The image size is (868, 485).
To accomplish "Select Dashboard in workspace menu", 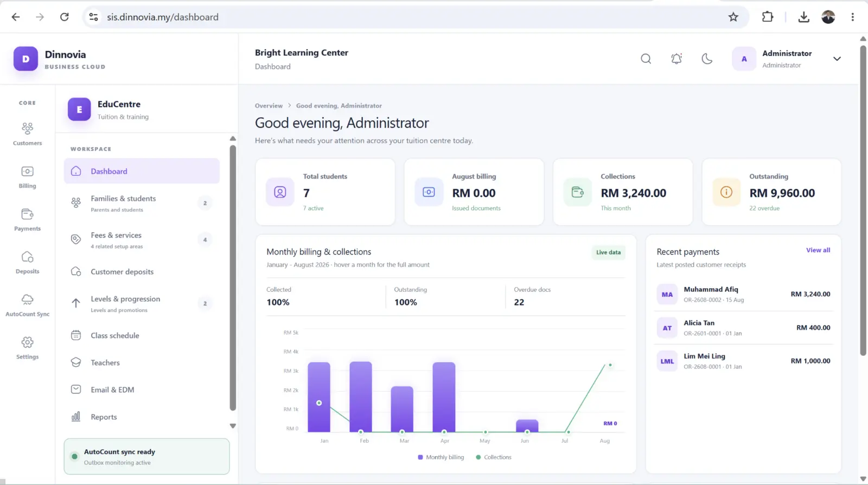I will tap(142, 171).
